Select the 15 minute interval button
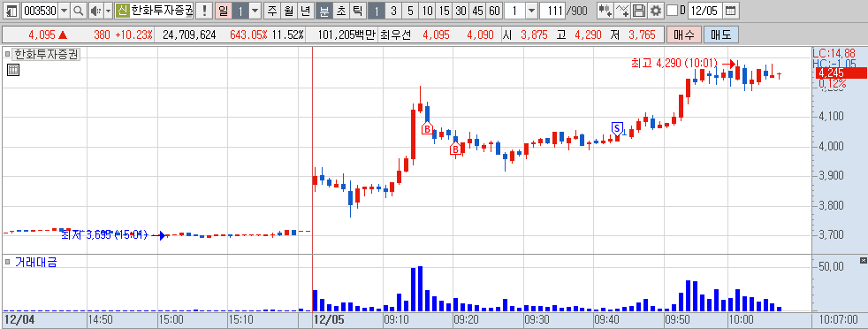This screenshot has height=329, width=868. tap(444, 11)
